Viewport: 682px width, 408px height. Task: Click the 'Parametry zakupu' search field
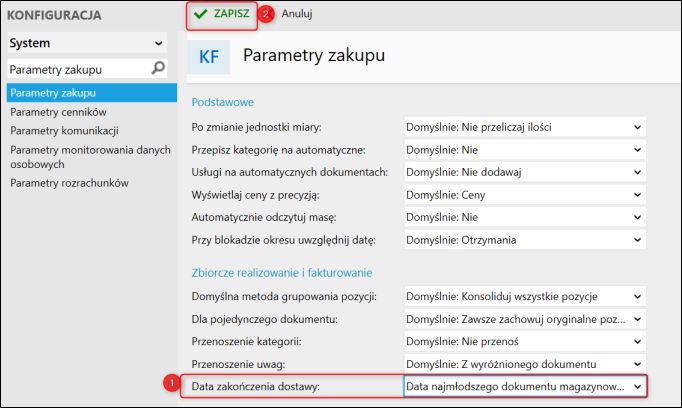pyautogui.click(x=80, y=69)
